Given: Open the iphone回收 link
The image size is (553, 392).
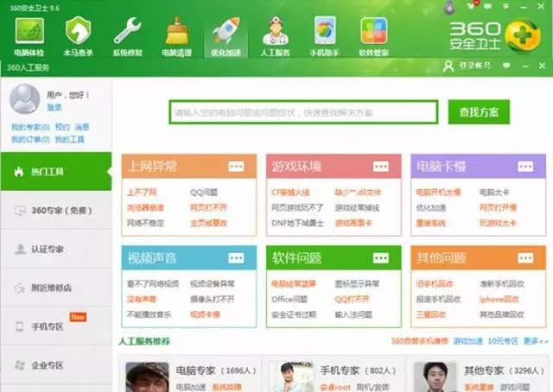Looking at the screenshot, I should pos(499,300).
